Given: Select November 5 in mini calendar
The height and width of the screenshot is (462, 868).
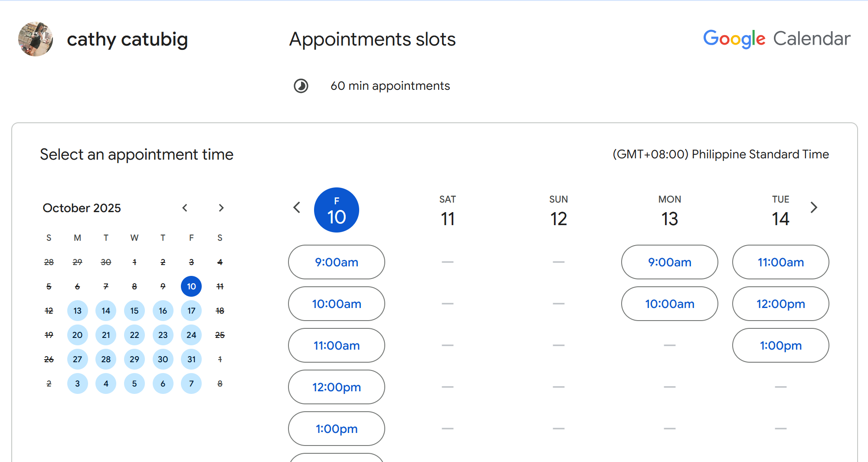Looking at the screenshot, I should click(x=134, y=383).
